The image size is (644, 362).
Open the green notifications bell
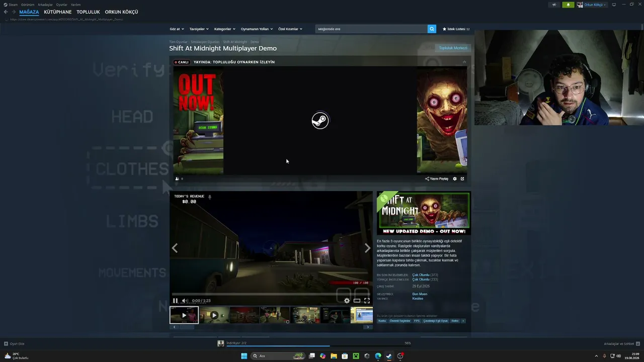(568, 5)
